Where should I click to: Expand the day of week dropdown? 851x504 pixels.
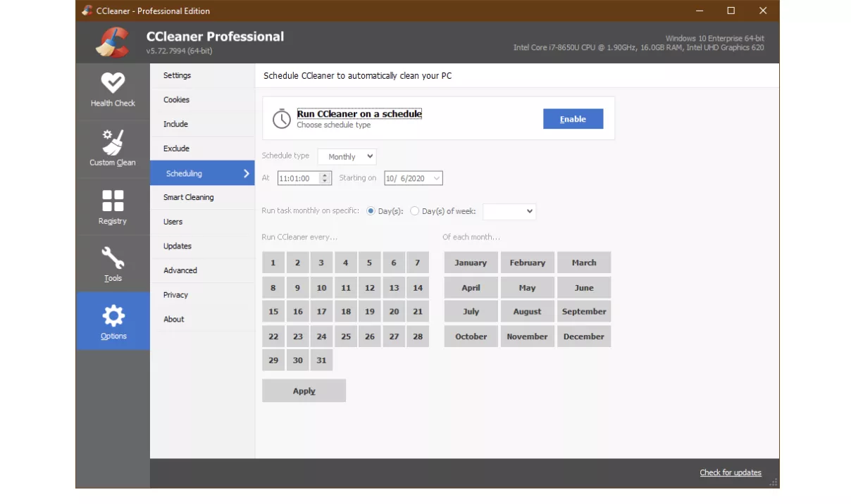pyautogui.click(x=509, y=211)
